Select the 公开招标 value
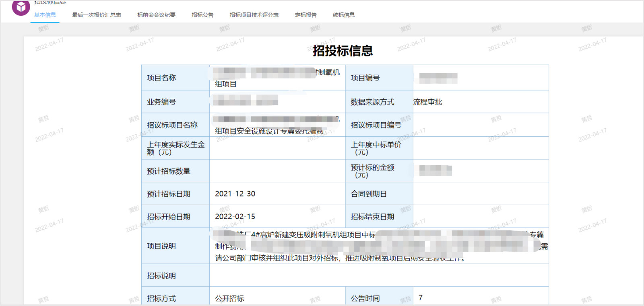The width and height of the screenshot is (644, 306). point(229,298)
